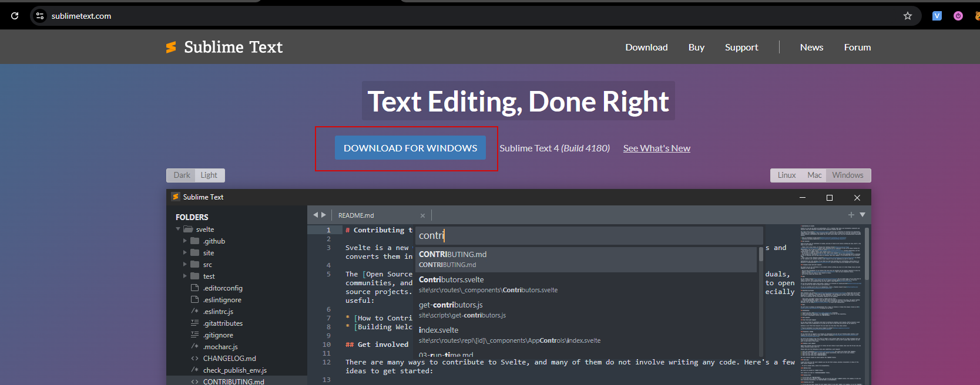Click the Download for Windows button
This screenshot has width=980, height=385.
pyautogui.click(x=410, y=148)
